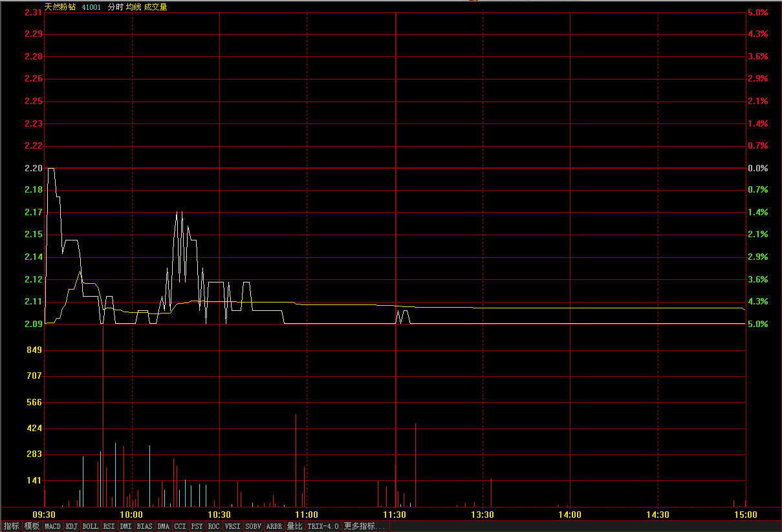782x532 pixels.
Task: Select the CCI indicator tab
Action: point(180,526)
